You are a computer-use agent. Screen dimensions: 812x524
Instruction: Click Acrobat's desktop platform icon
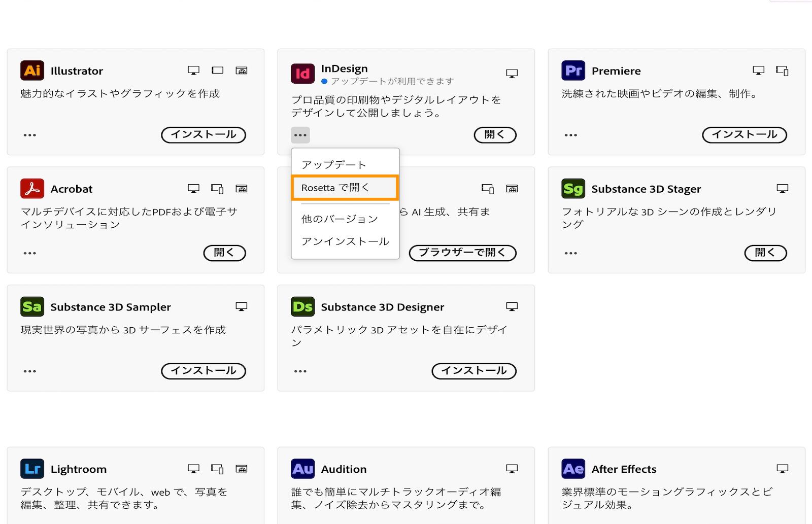(193, 189)
